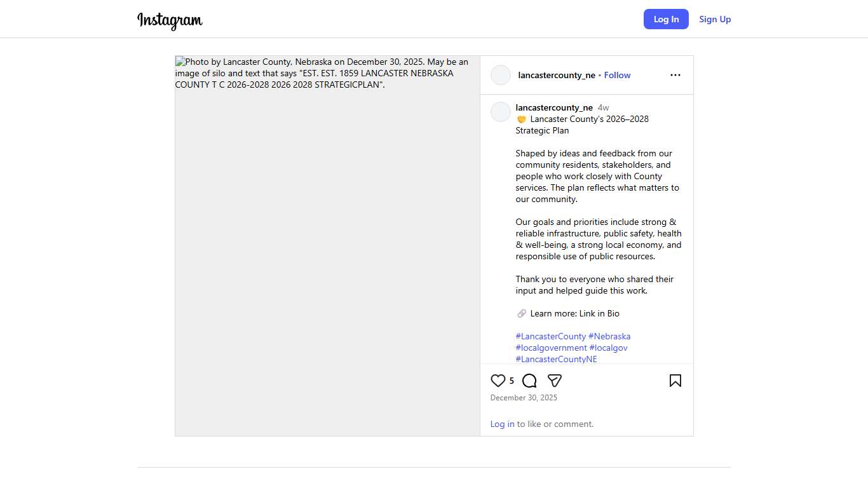Open the Sign Up link
Viewport: 868px width, 488px height.
pos(715,19)
